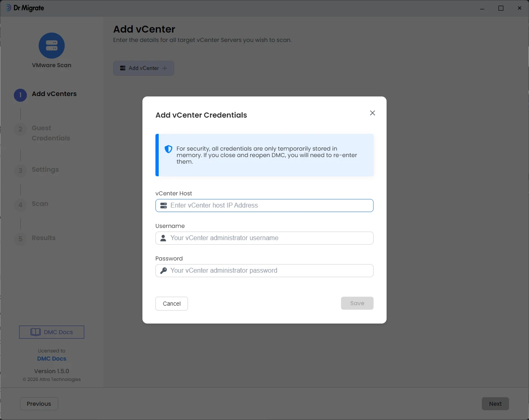Click the 'Add vCenter Credentials' dialog title
The image size is (529, 420).
pos(201,115)
